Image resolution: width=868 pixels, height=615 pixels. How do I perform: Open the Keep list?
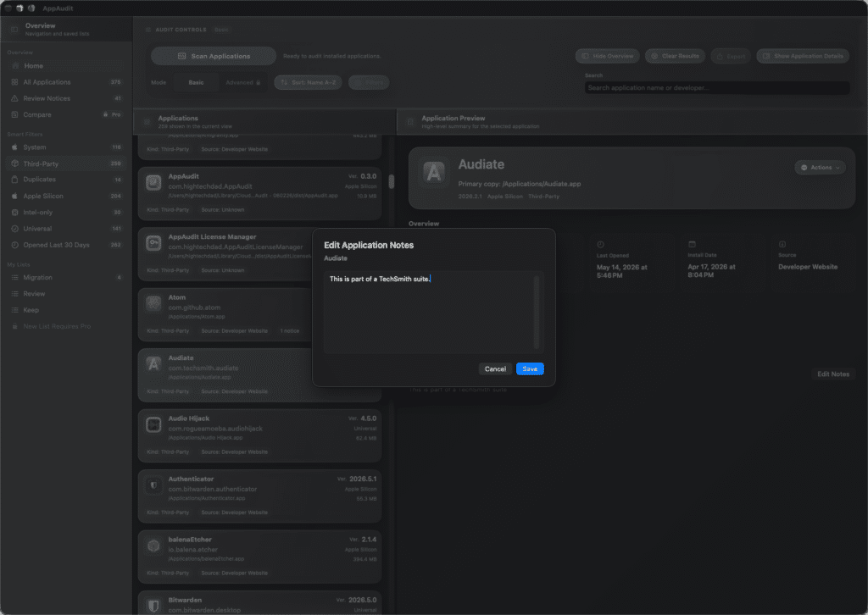pos(66,310)
